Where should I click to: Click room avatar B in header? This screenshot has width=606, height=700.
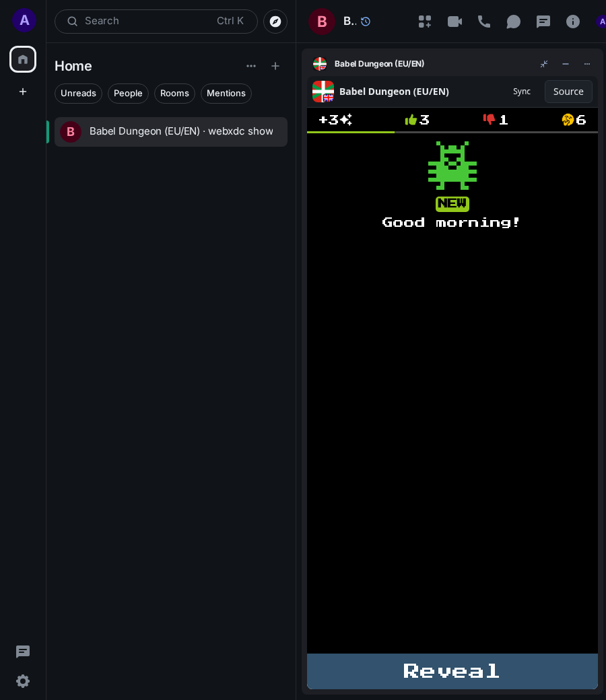tap(322, 22)
